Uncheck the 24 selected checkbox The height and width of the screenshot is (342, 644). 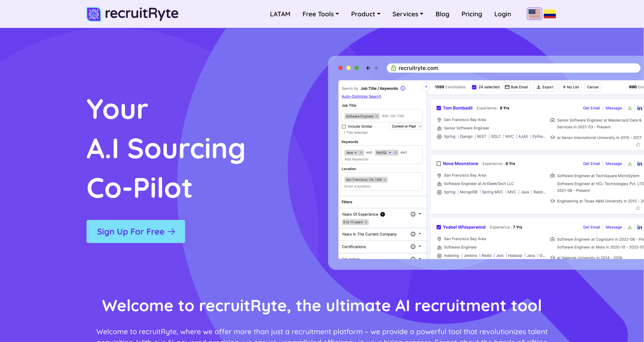474,87
